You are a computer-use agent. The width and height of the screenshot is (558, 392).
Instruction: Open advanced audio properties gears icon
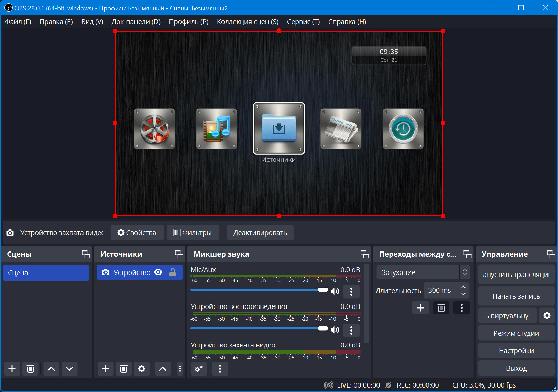point(199,369)
